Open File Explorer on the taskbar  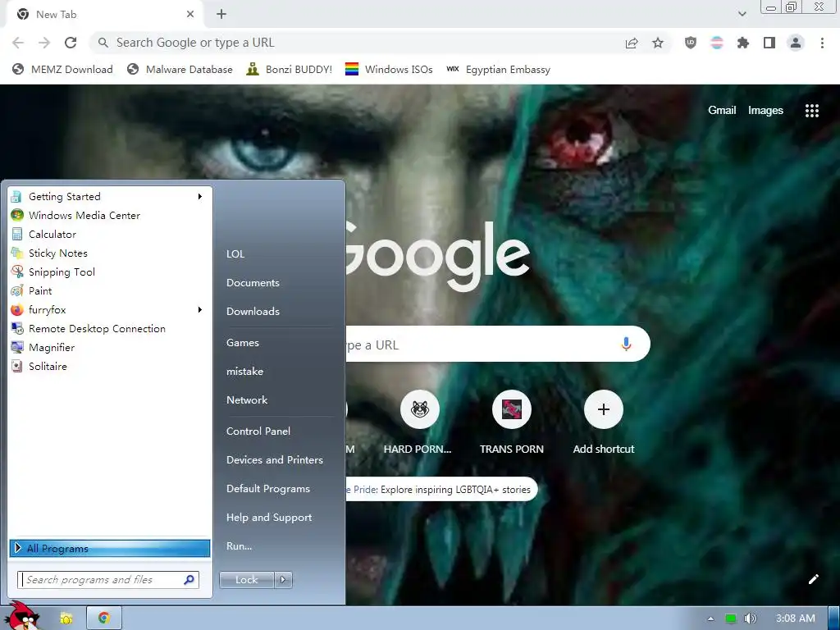click(x=66, y=619)
